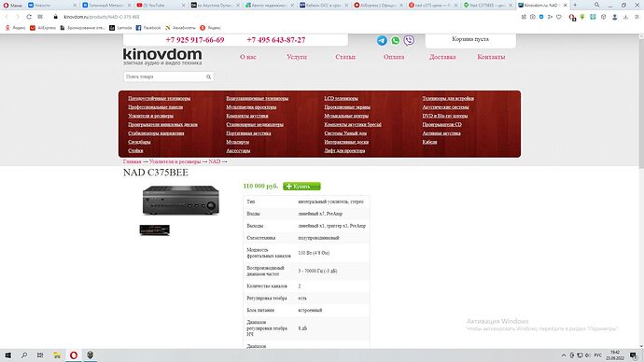This screenshot has width=644, height=362.
Task: Open the Windows Start button
Action: pyautogui.click(x=7, y=355)
